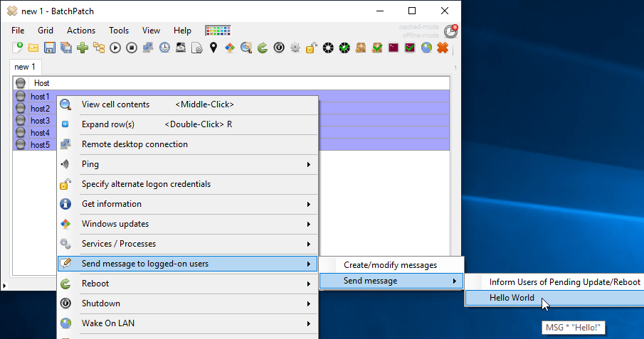
Task: Switch to the 'new 1' grid tab
Action: [x=25, y=67]
